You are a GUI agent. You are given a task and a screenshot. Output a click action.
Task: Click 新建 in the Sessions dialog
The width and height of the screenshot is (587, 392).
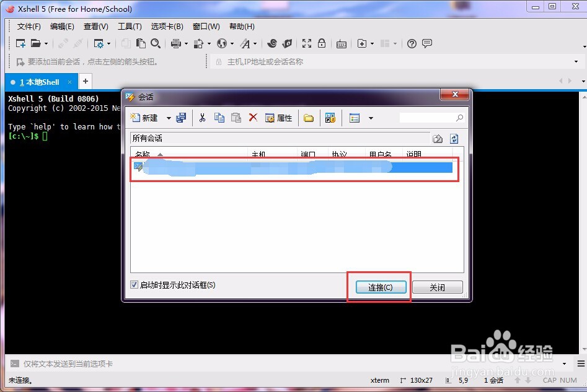pyautogui.click(x=144, y=118)
